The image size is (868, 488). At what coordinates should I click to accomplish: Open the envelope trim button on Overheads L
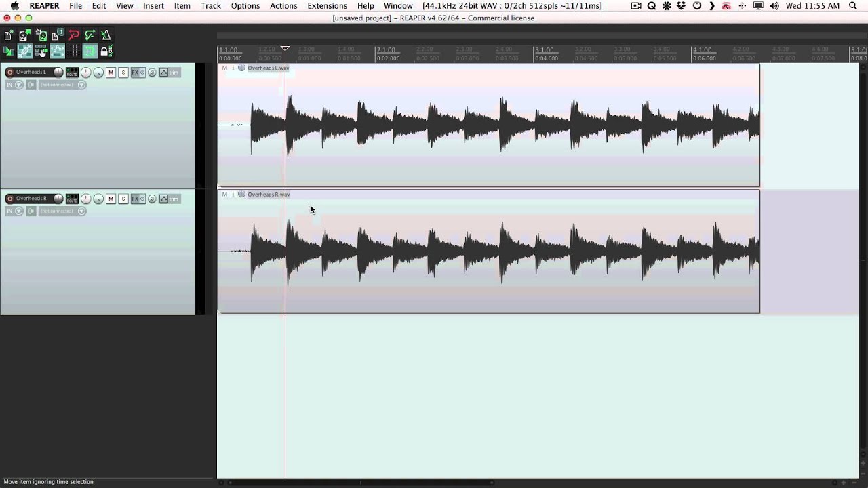170,73
